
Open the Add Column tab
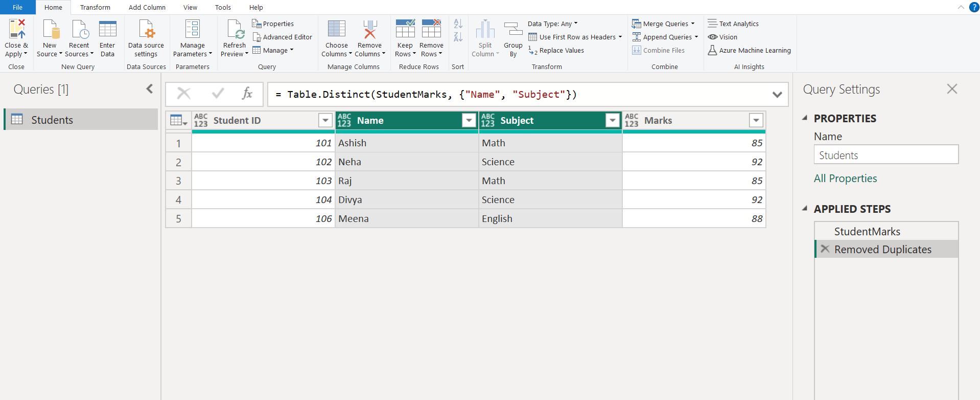click(x=147, y=7)
